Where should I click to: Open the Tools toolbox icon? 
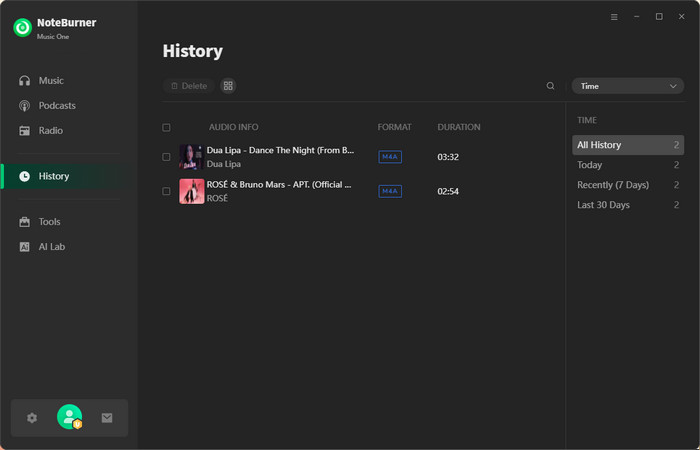click(25, 222)
